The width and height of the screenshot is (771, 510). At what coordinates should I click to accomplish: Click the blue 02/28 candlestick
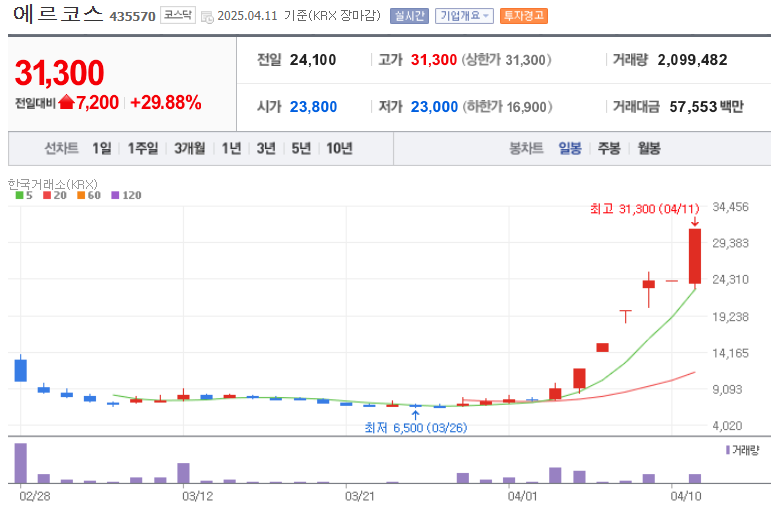(x=21, y=370)
